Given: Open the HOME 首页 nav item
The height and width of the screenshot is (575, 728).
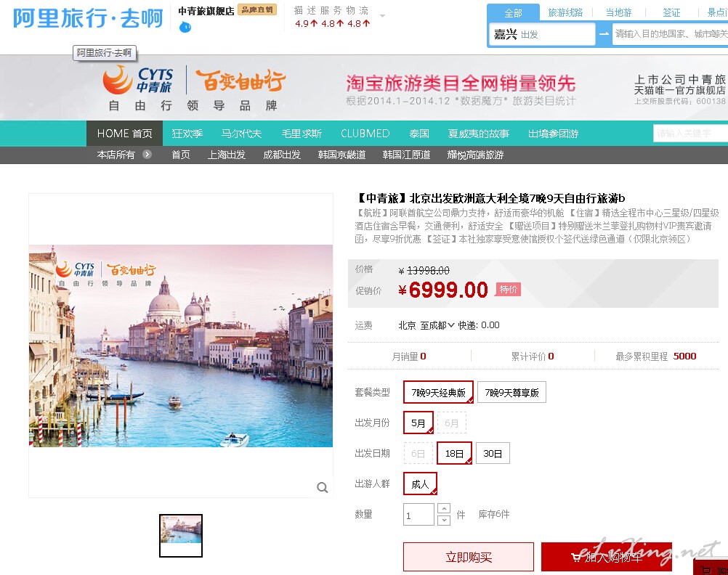Looking at the screenshot, I should click(x=124, y=134).
